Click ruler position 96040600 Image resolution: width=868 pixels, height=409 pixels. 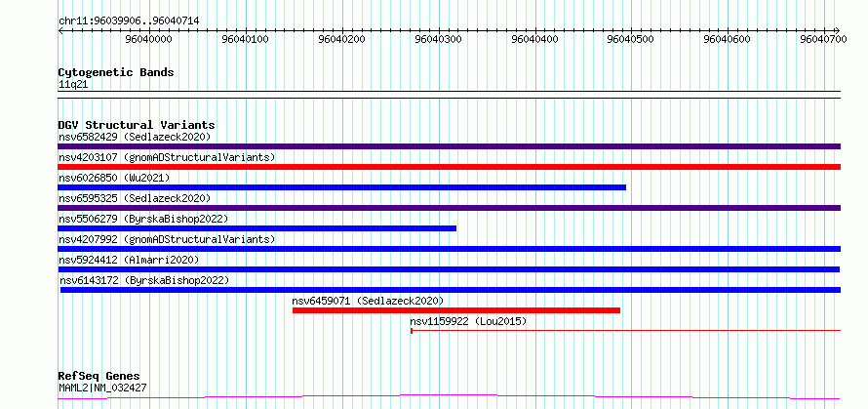[728, 39]
